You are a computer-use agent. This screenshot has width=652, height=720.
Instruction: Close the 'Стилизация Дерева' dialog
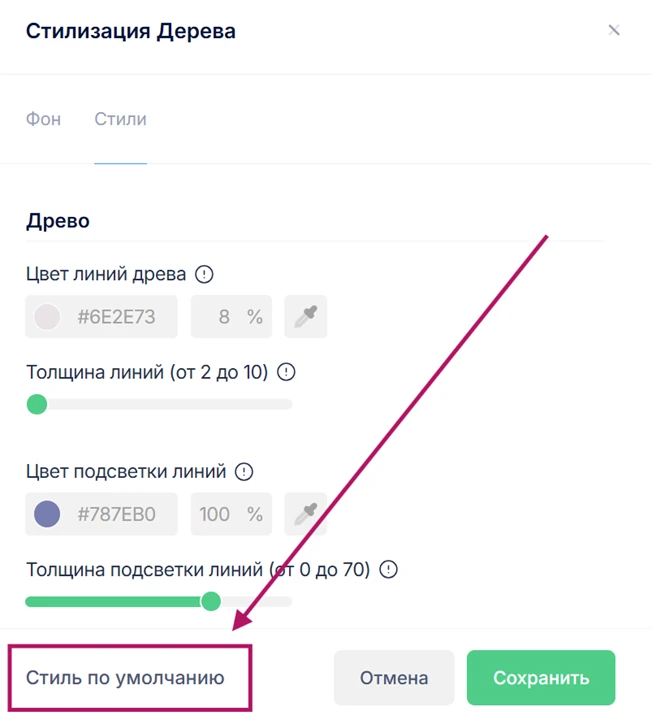click(614, 30)
